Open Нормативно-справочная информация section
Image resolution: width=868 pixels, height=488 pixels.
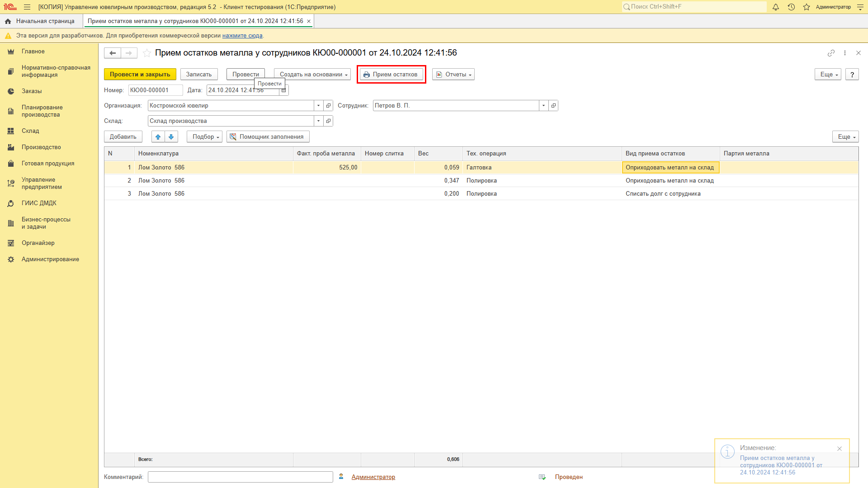tap(56, 71)
